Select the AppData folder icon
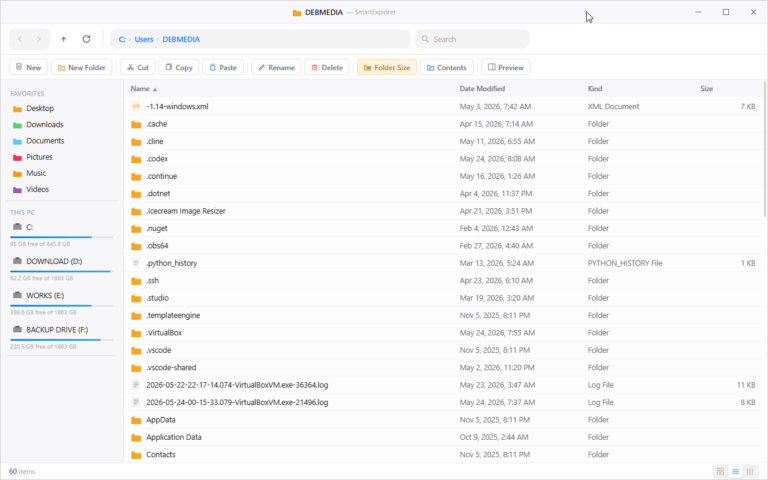This screenshot has width=768, height=480. click(136, 420)
